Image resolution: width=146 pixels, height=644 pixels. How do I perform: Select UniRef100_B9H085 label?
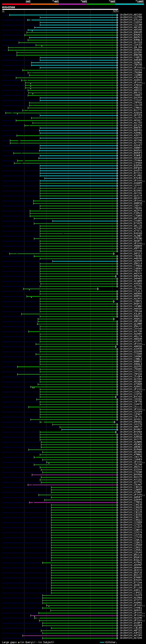point(131,32)
